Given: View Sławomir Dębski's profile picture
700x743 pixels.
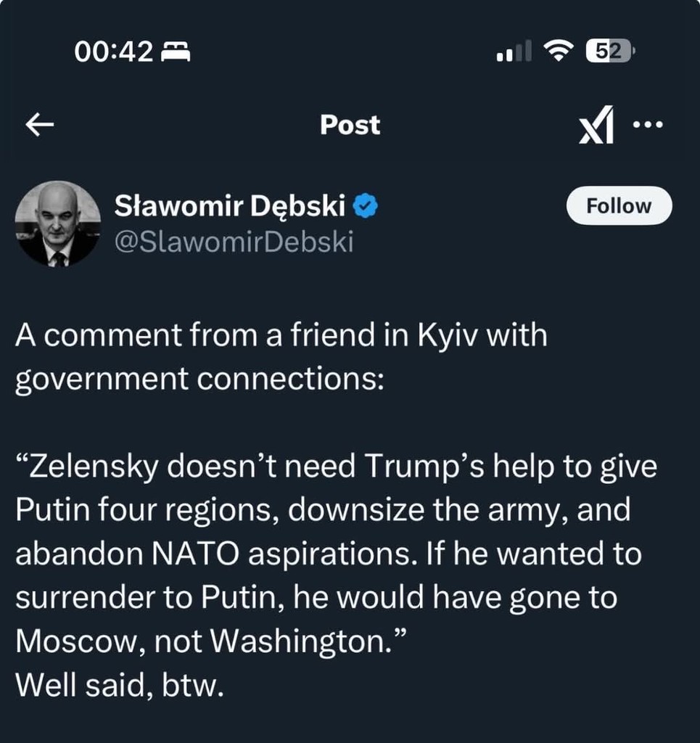Looking at the screenshot, I should (58, 223).
